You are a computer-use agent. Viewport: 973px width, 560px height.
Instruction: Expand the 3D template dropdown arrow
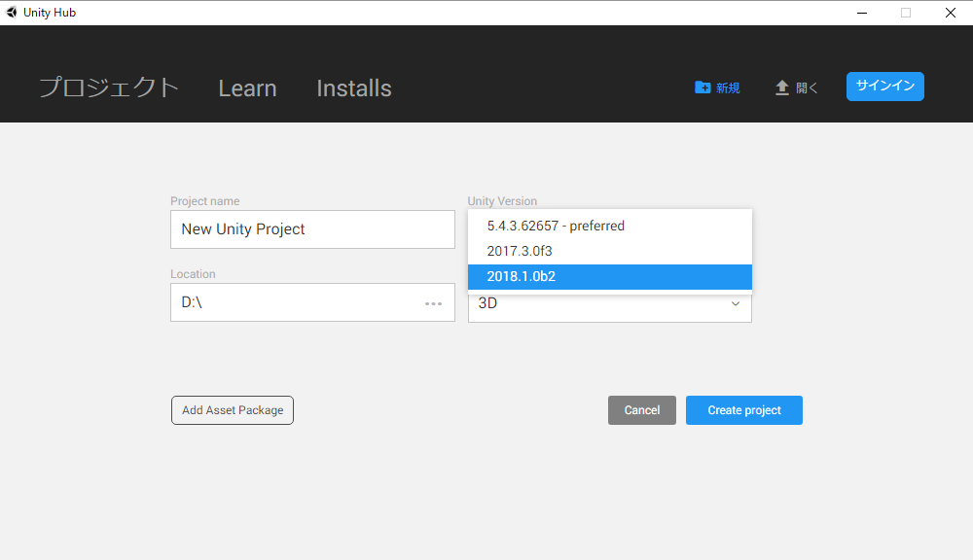[736, 304]
